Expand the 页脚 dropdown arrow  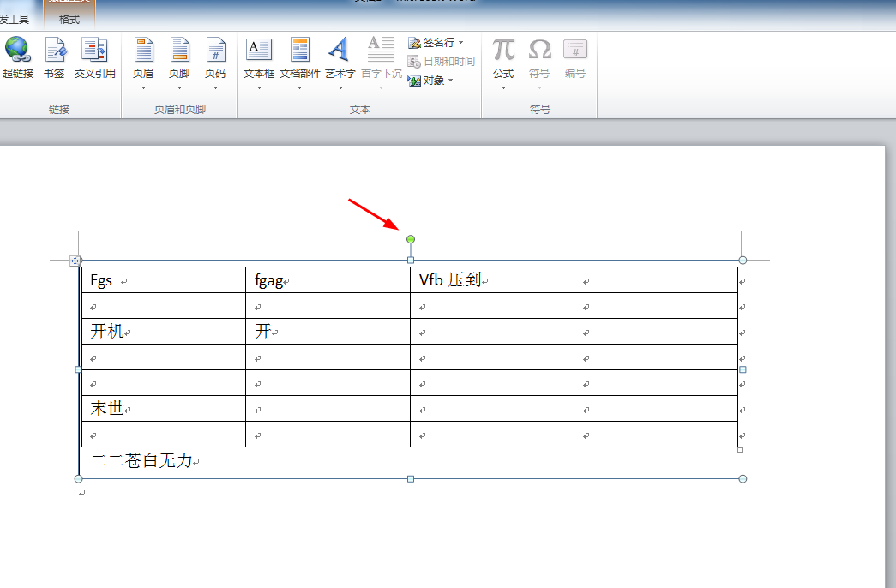pos(179,88)
